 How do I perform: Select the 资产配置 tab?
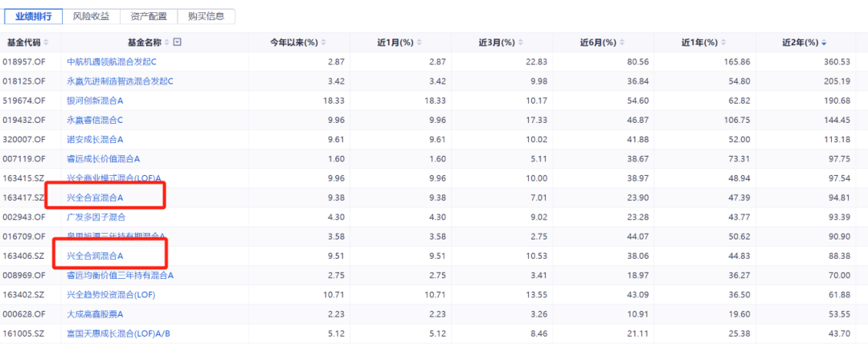pos(149,16)
